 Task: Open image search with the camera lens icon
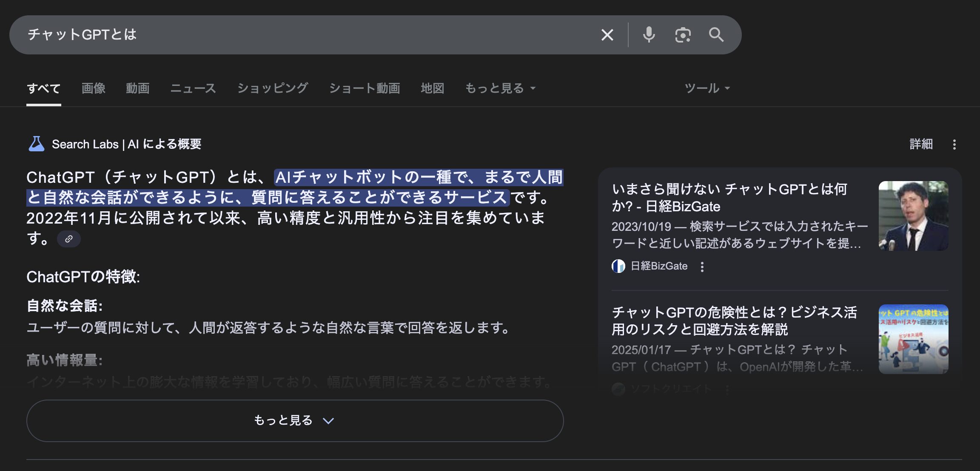click(683, 35)
